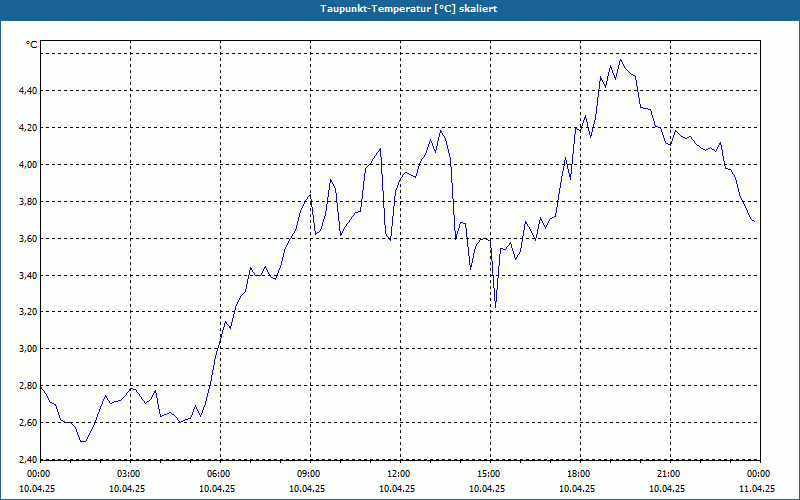Viewport: 800px width, 500px height.
Task: Click the 4,20 y-axis value
Action: click(28, 128)
